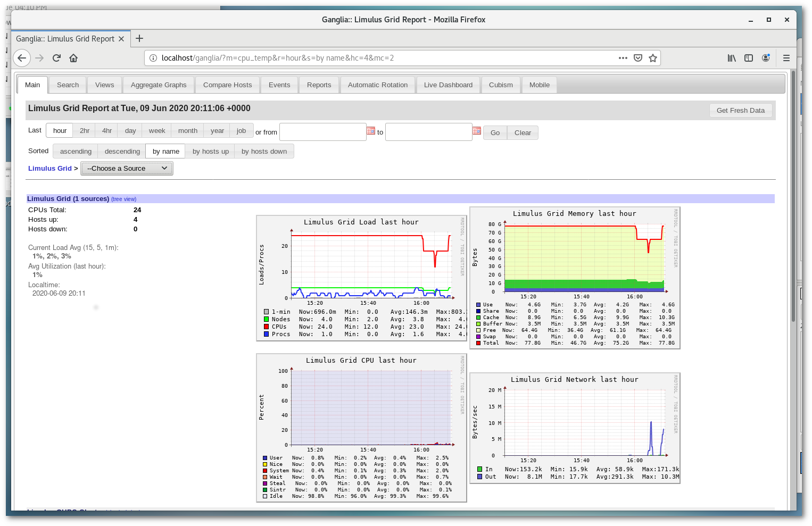Screen dimensions: 812x526
Task: Expand the Choose a Source dropdown
Action: point(127,169)
